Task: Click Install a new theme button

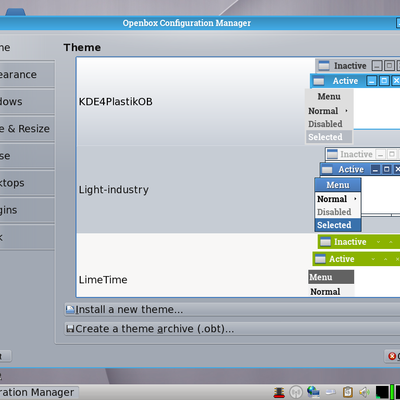Action: click(x=232, y=310)
